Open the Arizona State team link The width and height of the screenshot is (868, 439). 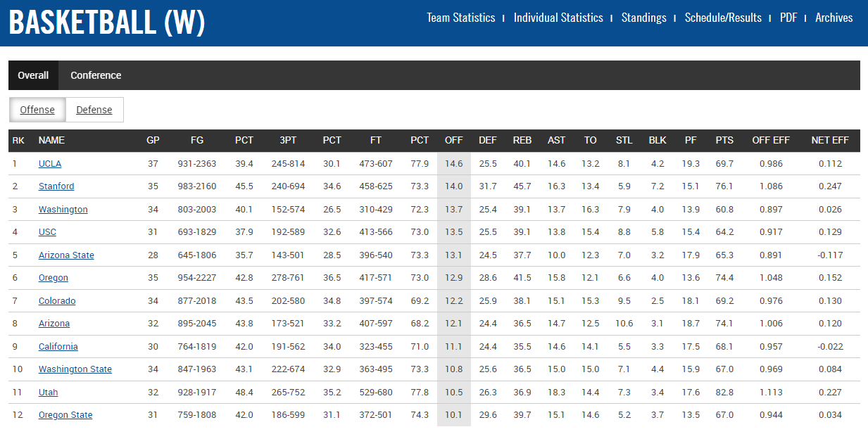66,255
